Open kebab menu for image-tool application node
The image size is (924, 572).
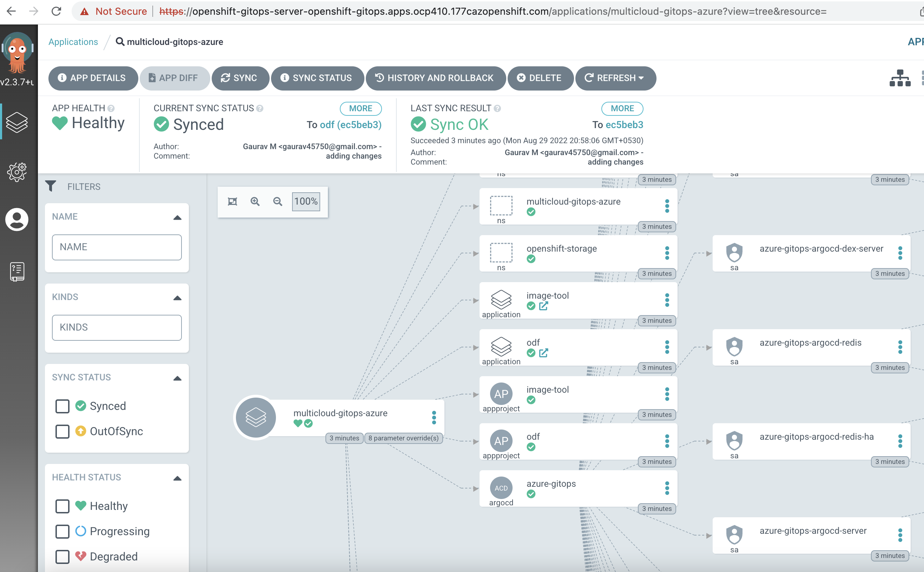tap(667, 300)
